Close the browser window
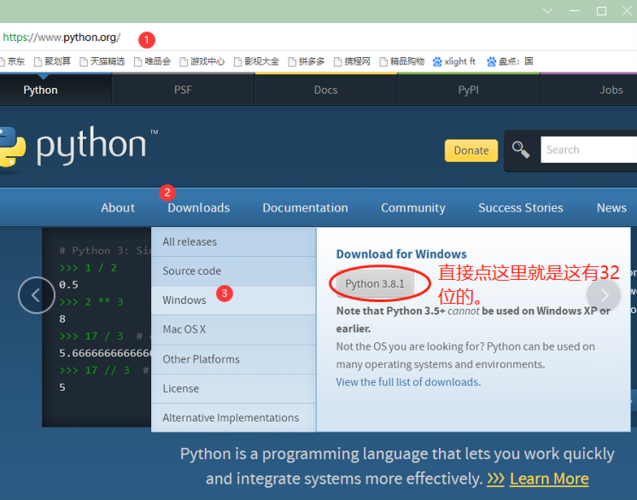Screen dimensions: 637x500 click(x=627, y=11)
